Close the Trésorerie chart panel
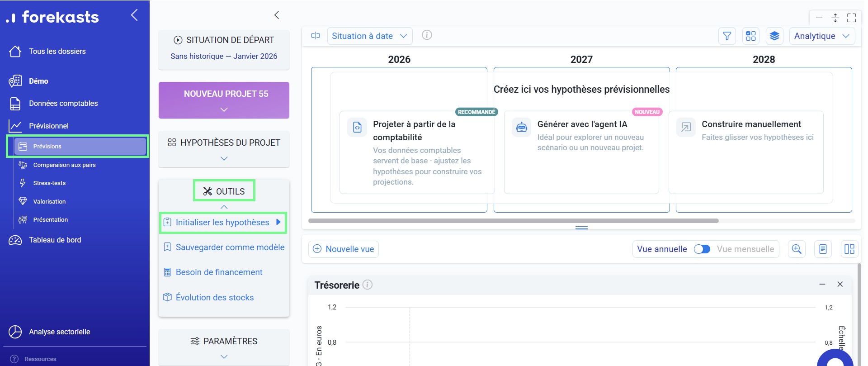This screenshot has height=366, width=868. pyautogui.click(x=840, y=284)
